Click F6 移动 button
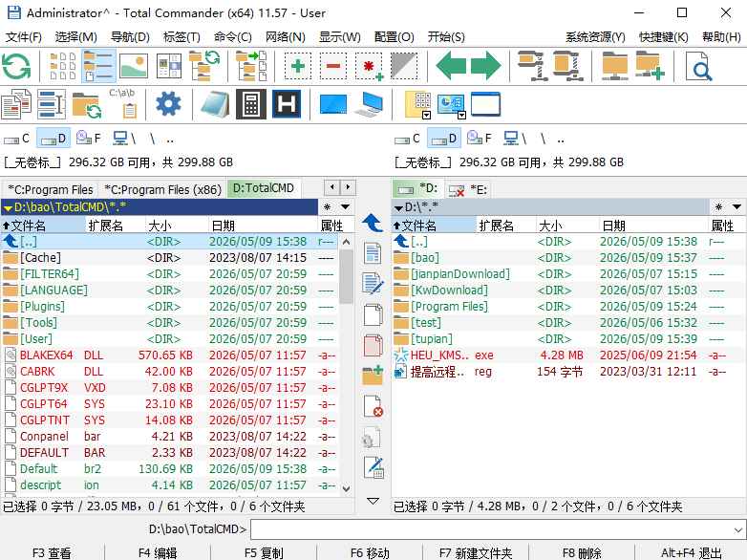This screenshot has height=560, width=747. pos(371,553)
